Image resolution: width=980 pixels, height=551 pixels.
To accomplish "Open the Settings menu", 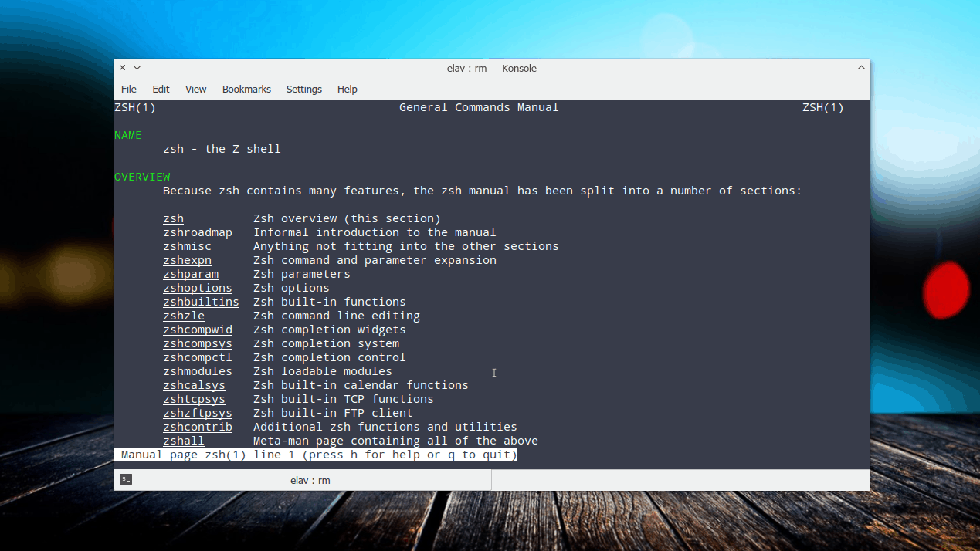I will tap(303, 89).
